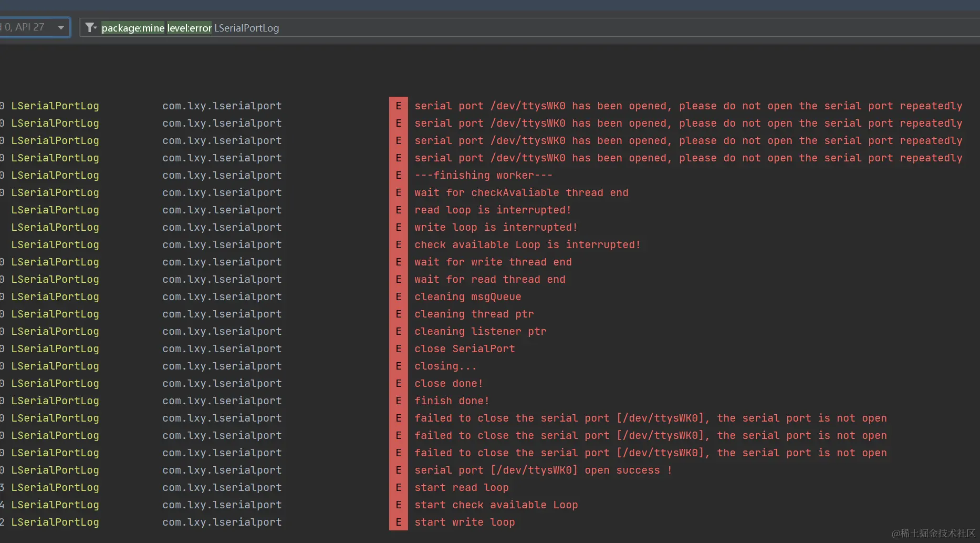Click the LSerialPortLog tag on '---finishing worker---' row
Image resolution: width=980 pixels, height=543 pixels.
coord(55,175)
